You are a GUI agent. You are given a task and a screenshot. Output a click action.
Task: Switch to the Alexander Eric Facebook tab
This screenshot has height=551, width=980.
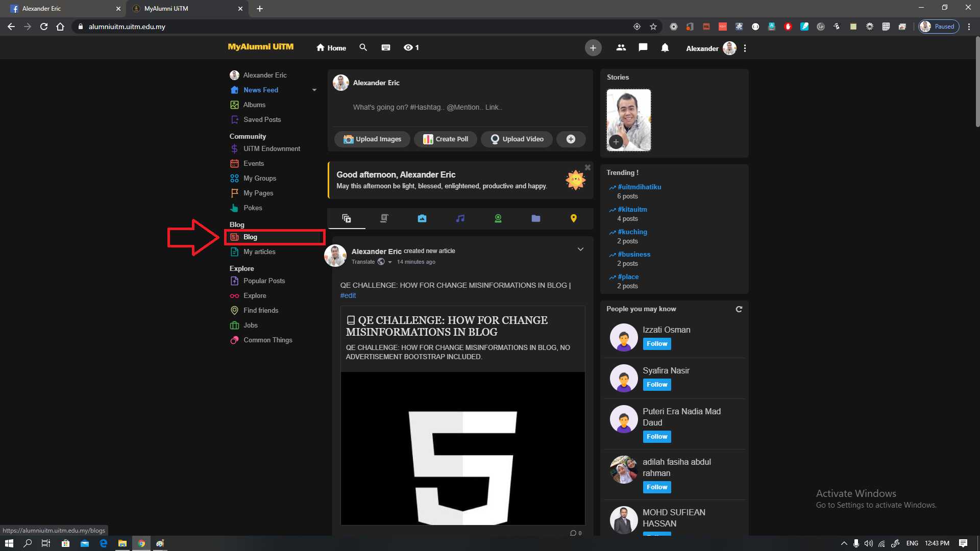[x=64, y=9]
